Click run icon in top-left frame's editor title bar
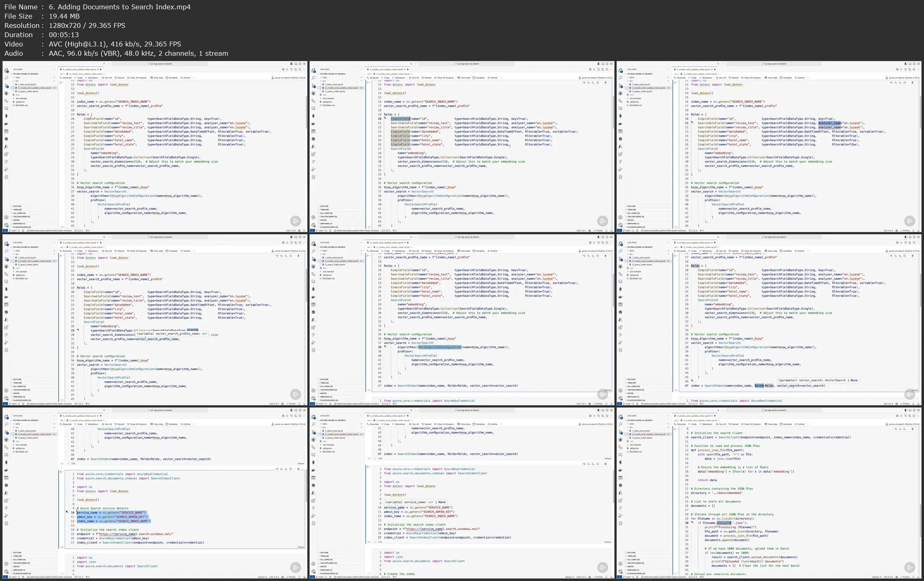Screen dimensions: 924x581 [x=287, y=69]
